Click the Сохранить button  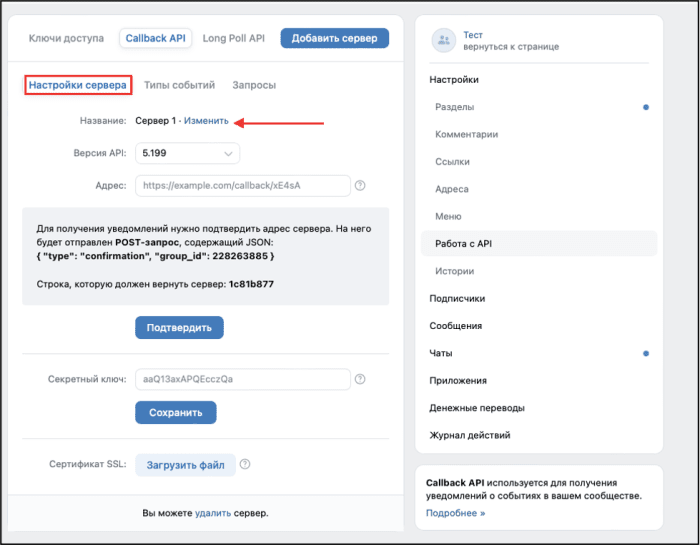pos(175,412)
